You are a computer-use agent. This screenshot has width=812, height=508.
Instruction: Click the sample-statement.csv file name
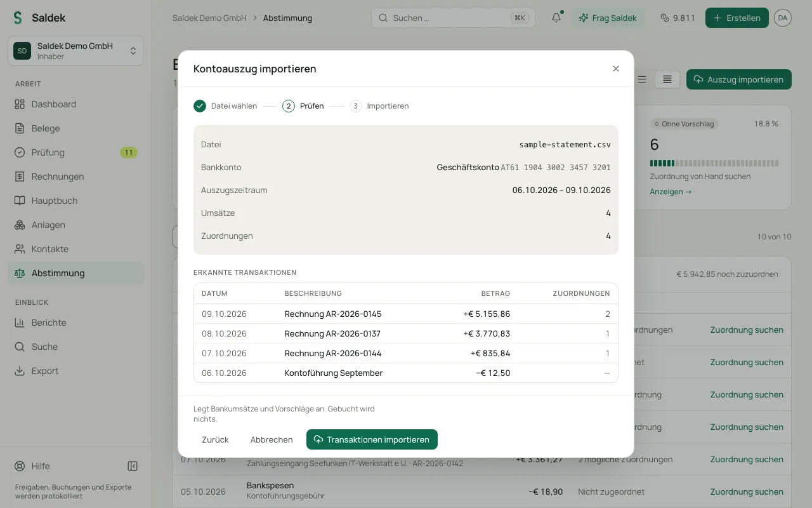click(565, 144)
